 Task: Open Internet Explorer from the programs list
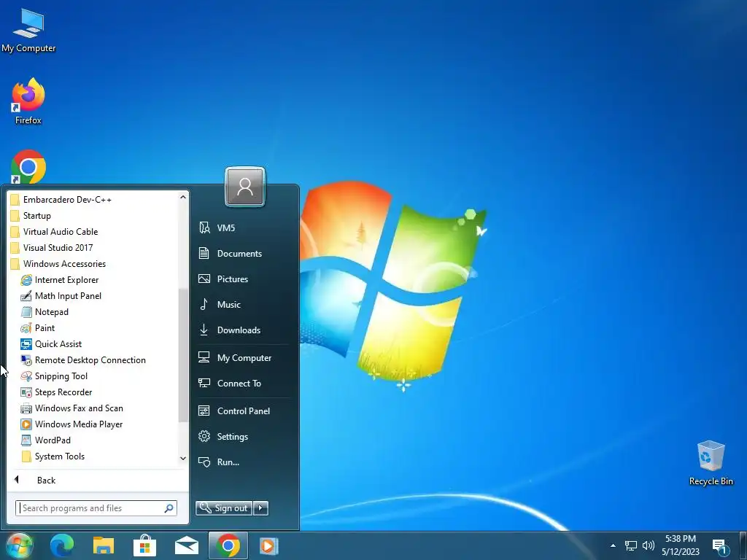pyautogui.click(x=60, y=280)
